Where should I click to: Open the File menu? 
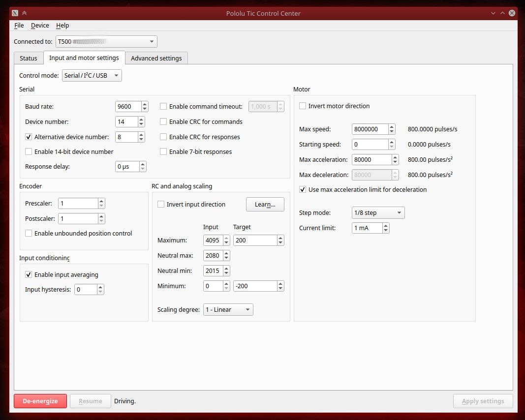[x=19, y=25]
